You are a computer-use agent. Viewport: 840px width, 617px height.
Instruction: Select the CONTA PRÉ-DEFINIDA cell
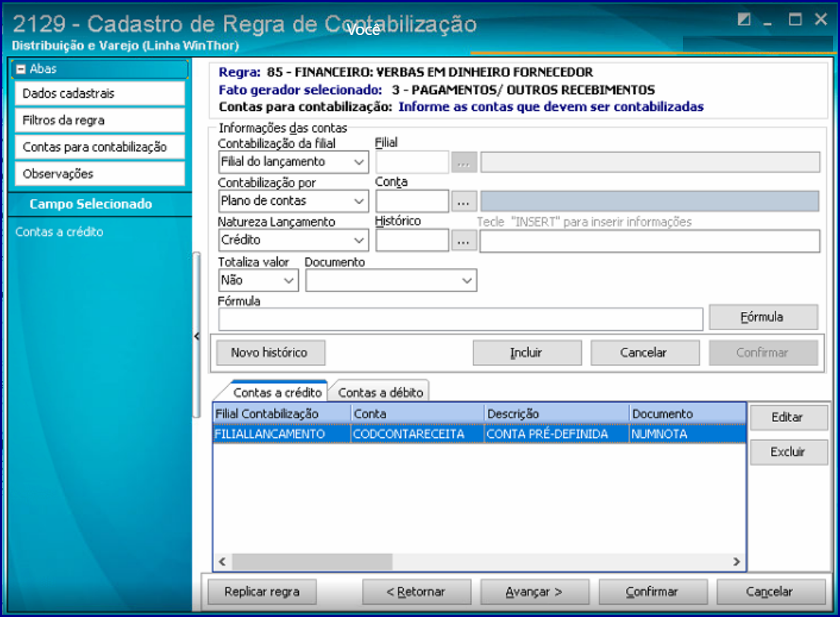click(557, 434)
